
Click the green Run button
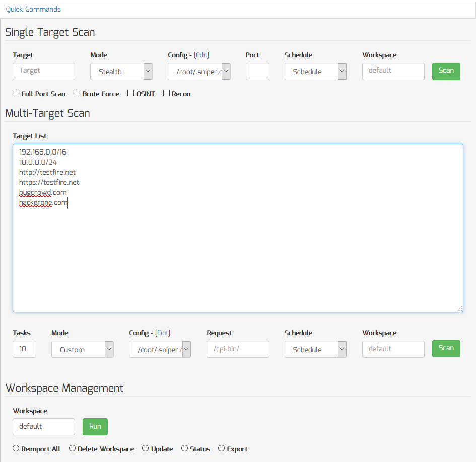tap(95, 426)
